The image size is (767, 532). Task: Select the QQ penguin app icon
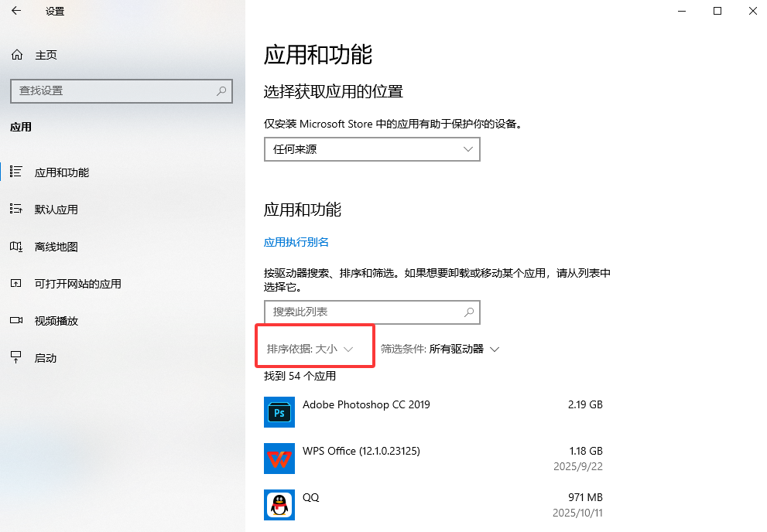click(279, 504)
